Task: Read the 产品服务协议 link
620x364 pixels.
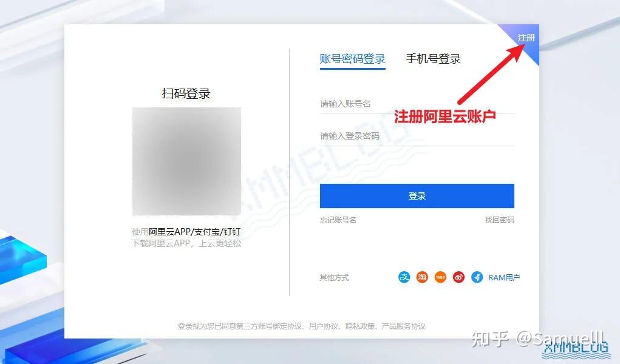Action: coord(403,326)
